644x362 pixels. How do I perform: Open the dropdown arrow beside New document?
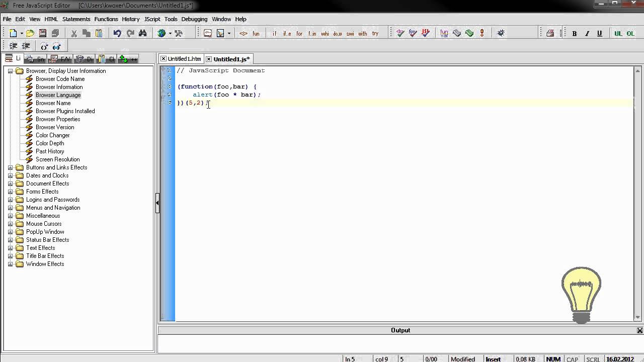[x=22, y=34]
